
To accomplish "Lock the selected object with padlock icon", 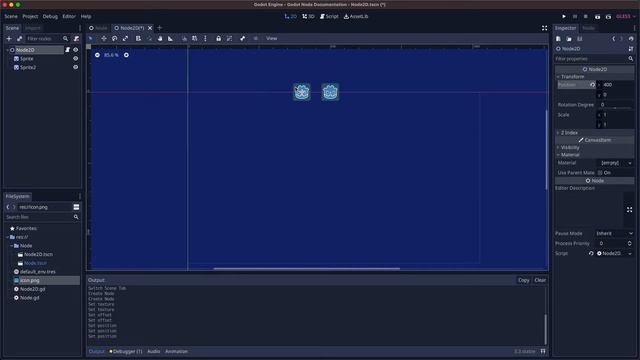I will (218, 38).
